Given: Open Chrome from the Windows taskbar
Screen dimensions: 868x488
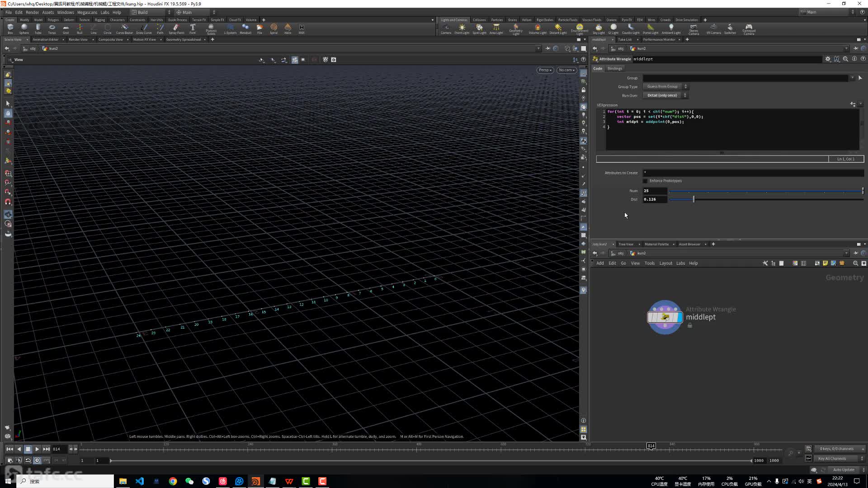Looking at the screenshot, I should [173, 481].
